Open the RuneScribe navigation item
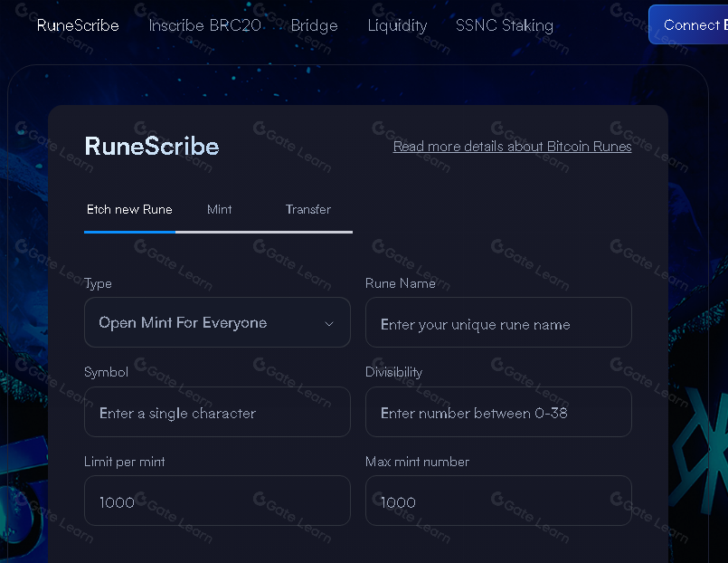728x563 pixels. [x=78, y=25]
